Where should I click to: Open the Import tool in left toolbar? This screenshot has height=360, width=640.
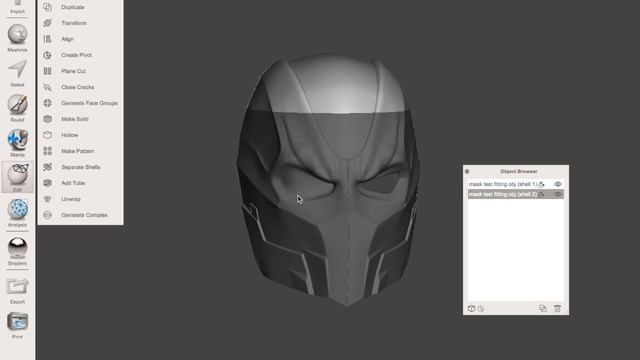pyautogui.click(x=18, y=7)
